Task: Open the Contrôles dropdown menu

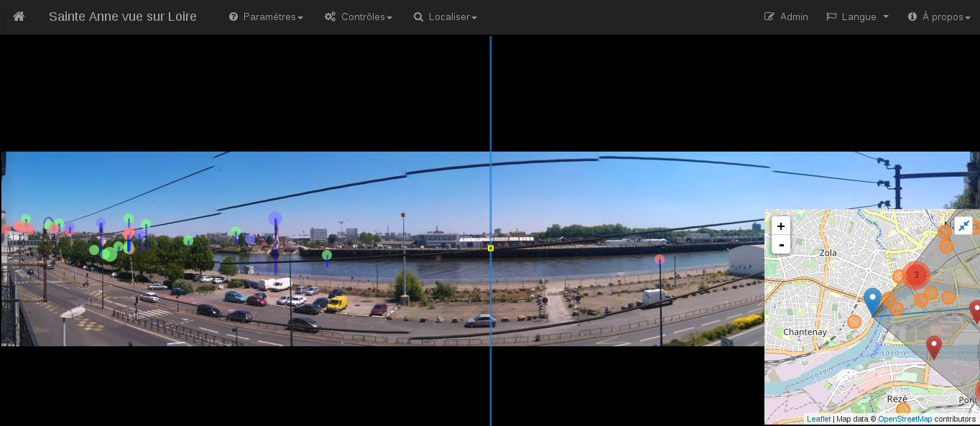Action: pyautogui.click(x=358, y=17)
